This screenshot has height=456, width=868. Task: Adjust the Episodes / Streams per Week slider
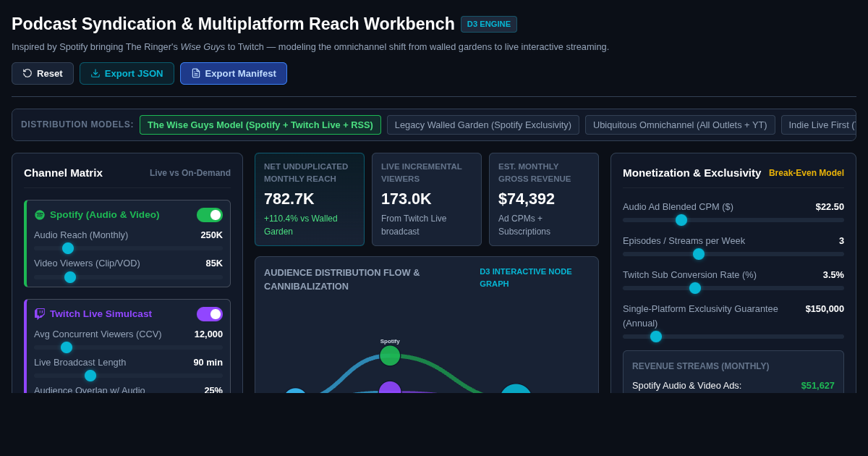pyautogui.click(x=733, y=254)
